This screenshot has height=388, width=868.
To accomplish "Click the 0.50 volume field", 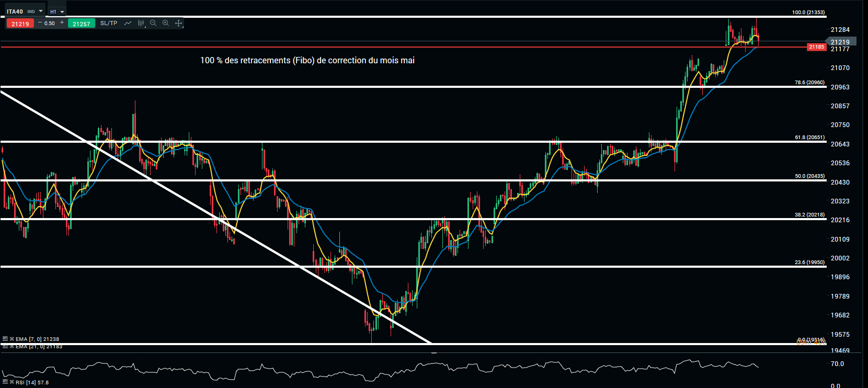I will click(50, 24).
